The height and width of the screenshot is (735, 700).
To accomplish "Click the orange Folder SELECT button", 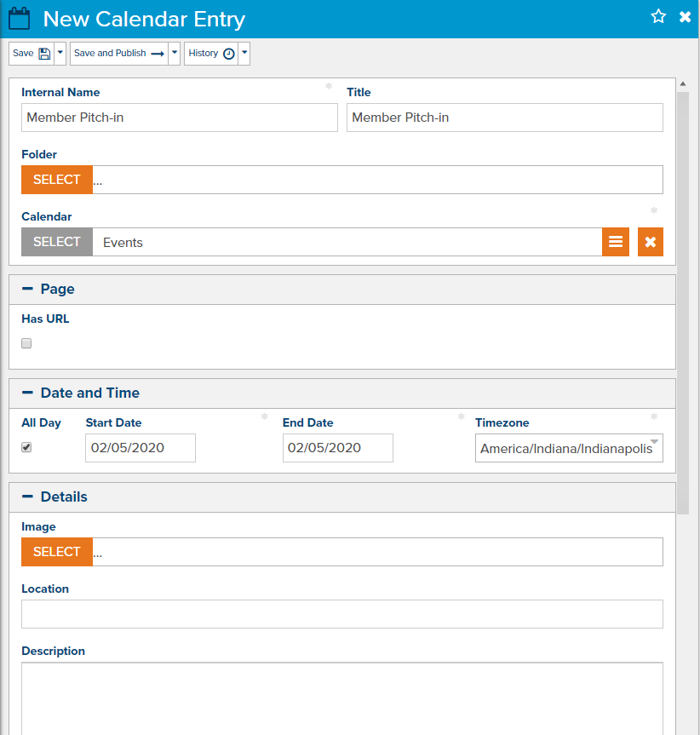I will click(57, 180).
